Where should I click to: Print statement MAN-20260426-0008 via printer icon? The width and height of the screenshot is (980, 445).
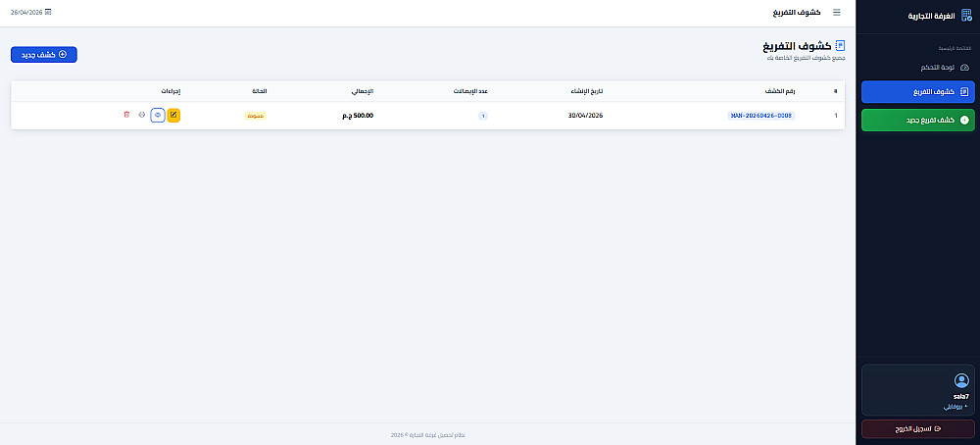(141, 116)
